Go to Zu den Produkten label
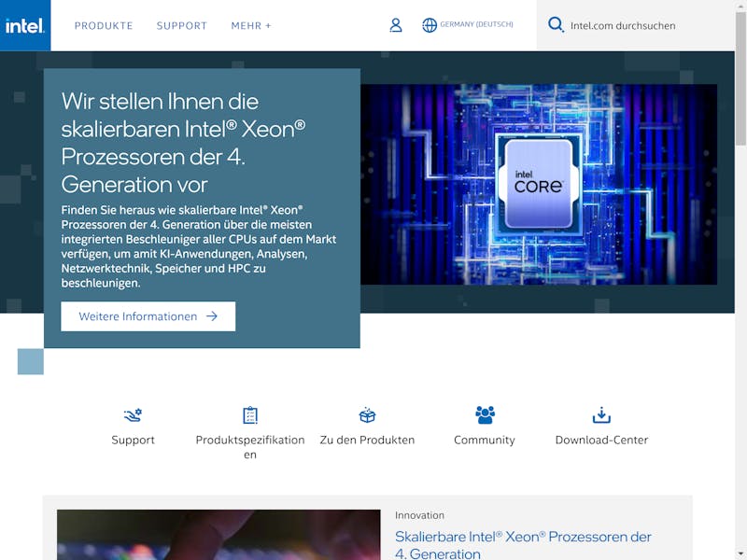Image resolution: width=747 pixels, height=560 pixels. click(367, 440)
